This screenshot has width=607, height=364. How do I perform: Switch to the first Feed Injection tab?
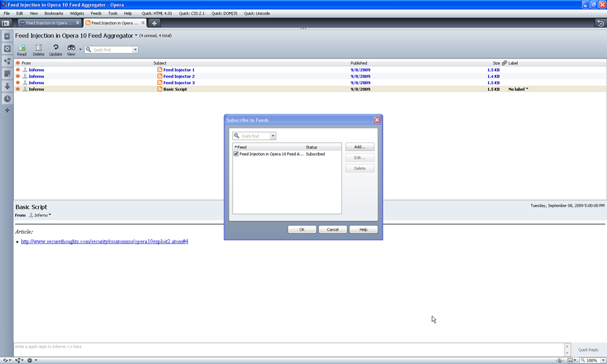point(49,23)
